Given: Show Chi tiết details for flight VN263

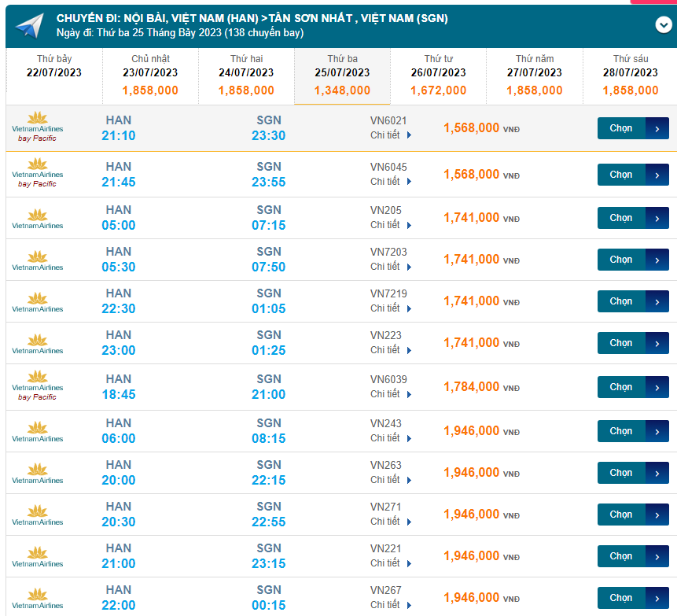Looking at the screenshot, I should (391, 479).
